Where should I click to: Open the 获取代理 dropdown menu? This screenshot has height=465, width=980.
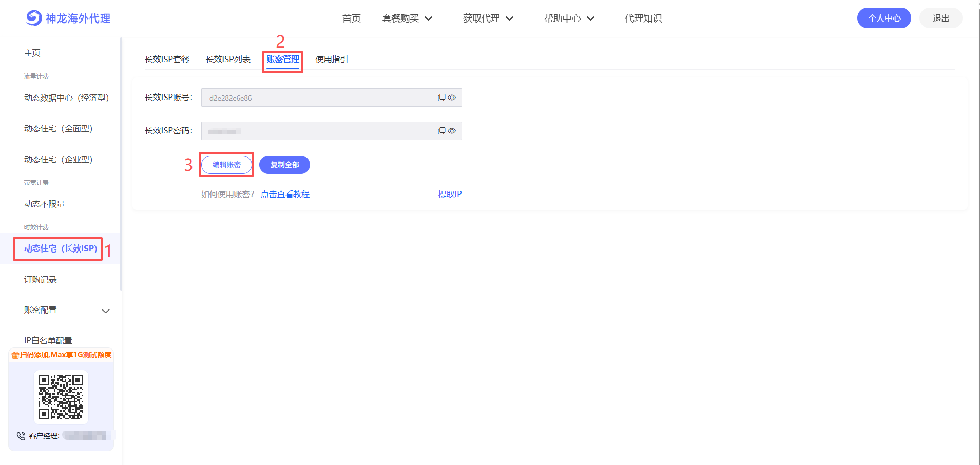(x=488, y=18)
